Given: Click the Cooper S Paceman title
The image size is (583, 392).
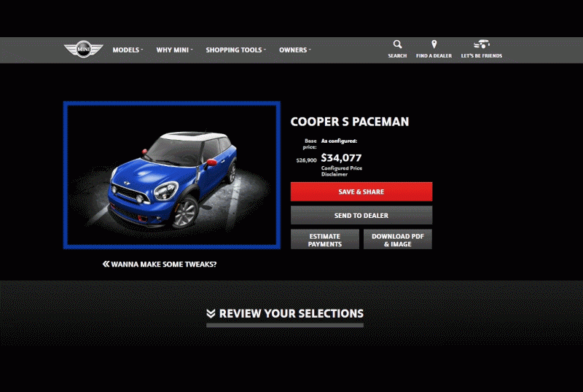Looking at the screenshot, I should (x=350, y=122).
